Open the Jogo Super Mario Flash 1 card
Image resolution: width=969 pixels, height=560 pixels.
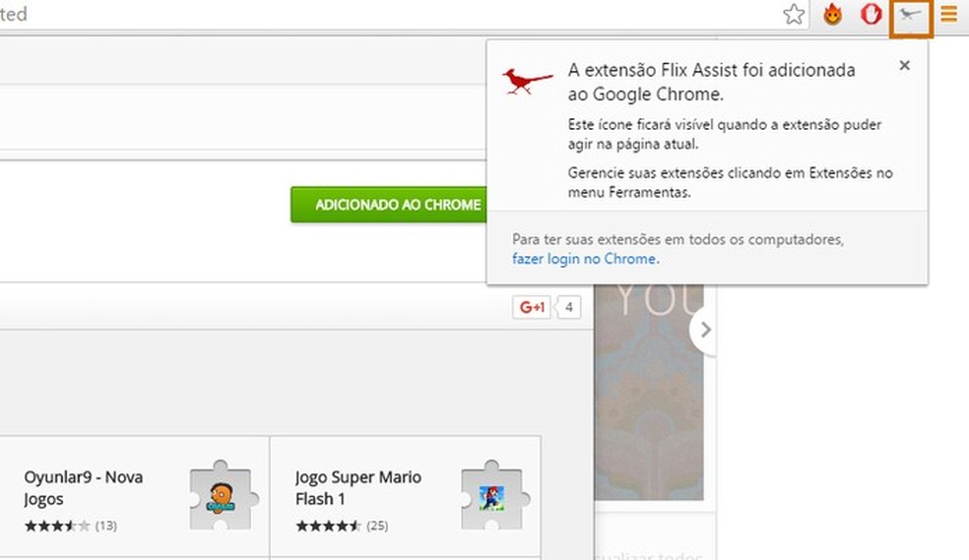pyautogui.click(x=406, y=498)
